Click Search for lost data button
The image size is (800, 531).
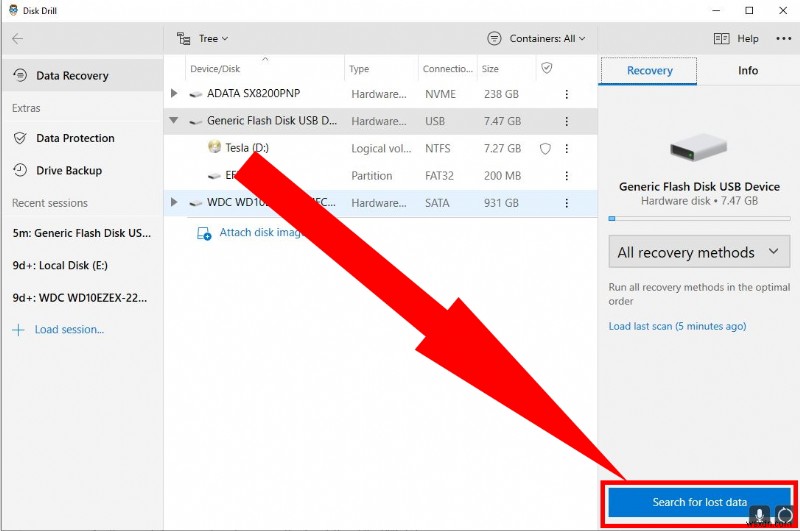698,502
